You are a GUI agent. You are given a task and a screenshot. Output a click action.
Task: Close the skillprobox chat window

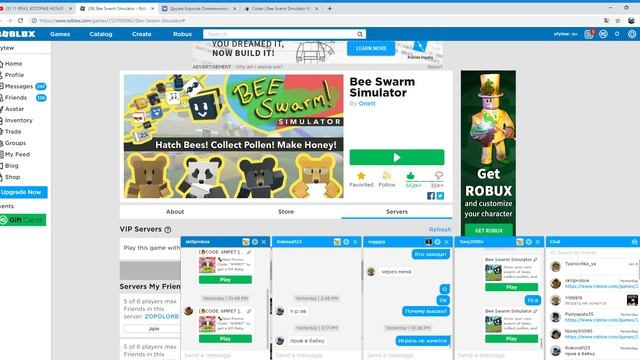tap(264, 242)
